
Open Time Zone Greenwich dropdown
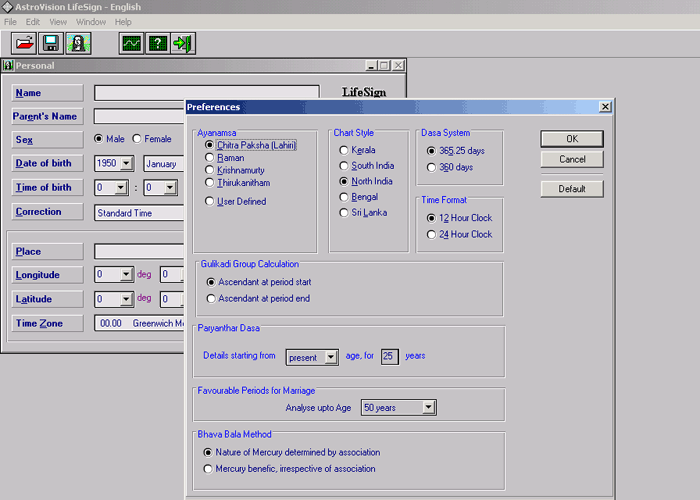(139, 323)
